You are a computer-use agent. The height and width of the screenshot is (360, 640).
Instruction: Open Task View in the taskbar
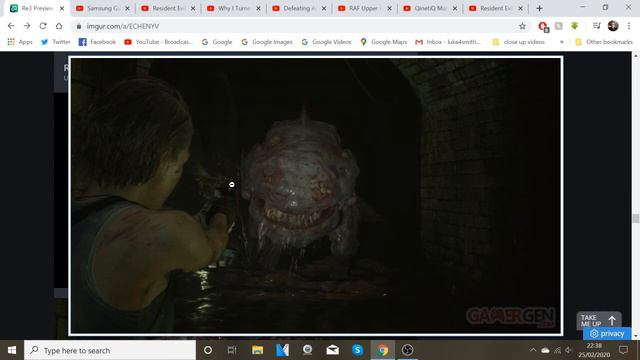point(232,350)
